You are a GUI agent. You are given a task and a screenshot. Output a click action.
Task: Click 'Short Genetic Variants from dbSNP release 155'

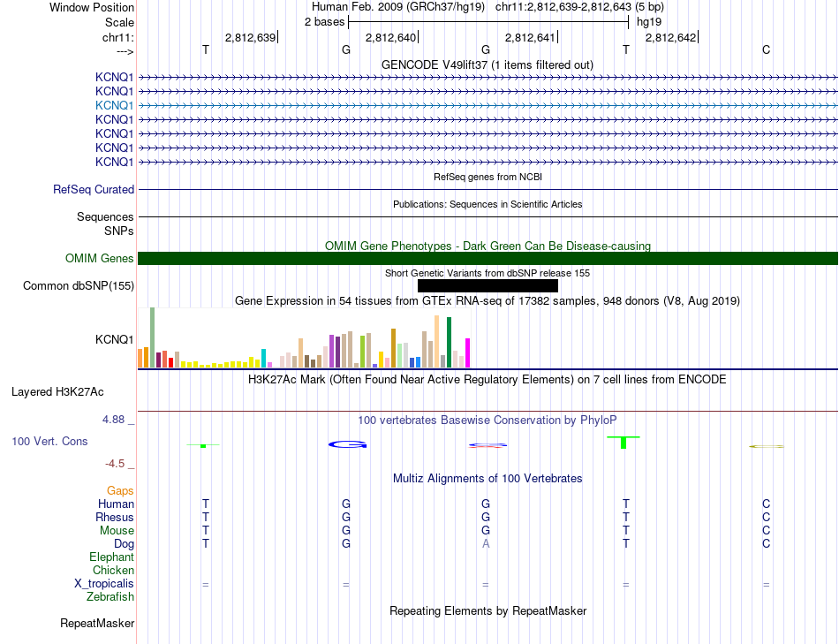click(488, 273)
